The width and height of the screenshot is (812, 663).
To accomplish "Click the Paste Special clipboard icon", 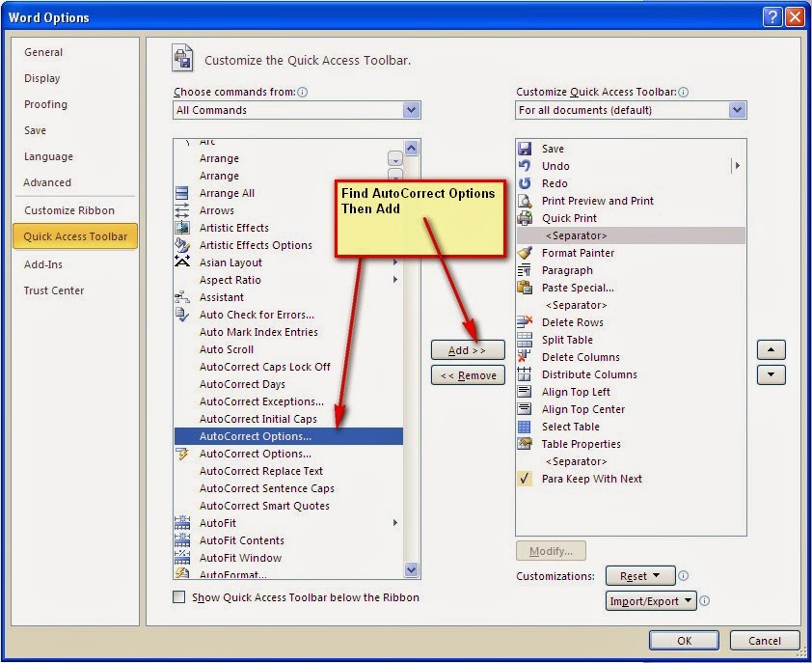I will pos(525,288).
